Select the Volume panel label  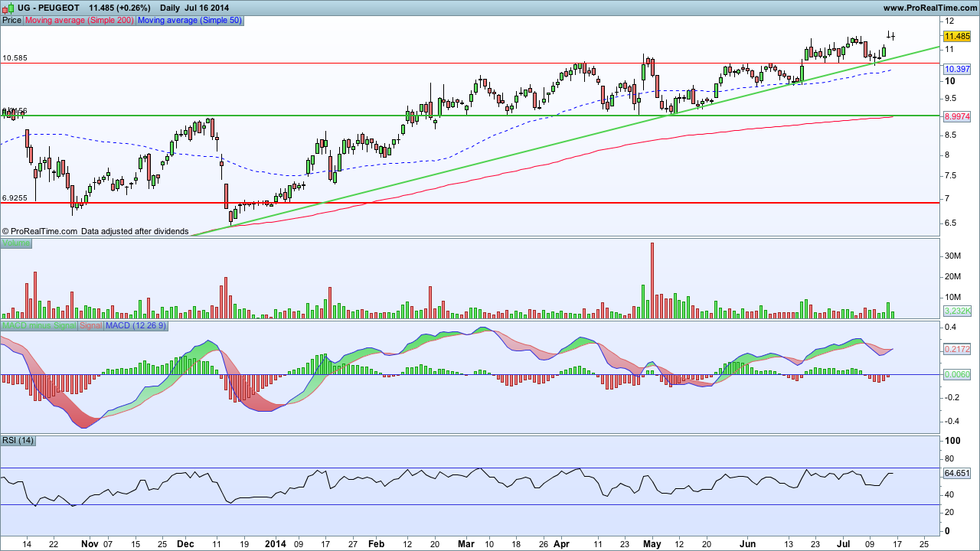pyautogui.click(x=16, y=243)
